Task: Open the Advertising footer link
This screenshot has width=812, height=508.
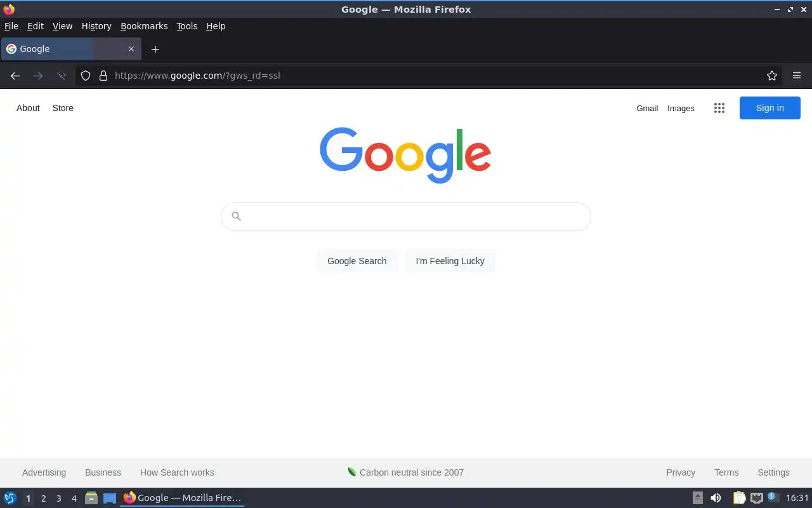Action: pos(44,472)
